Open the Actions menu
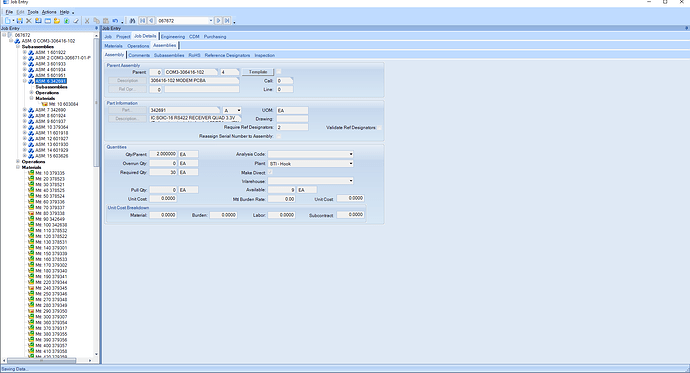This screenshot has height=373, width=690. [49, 12]
